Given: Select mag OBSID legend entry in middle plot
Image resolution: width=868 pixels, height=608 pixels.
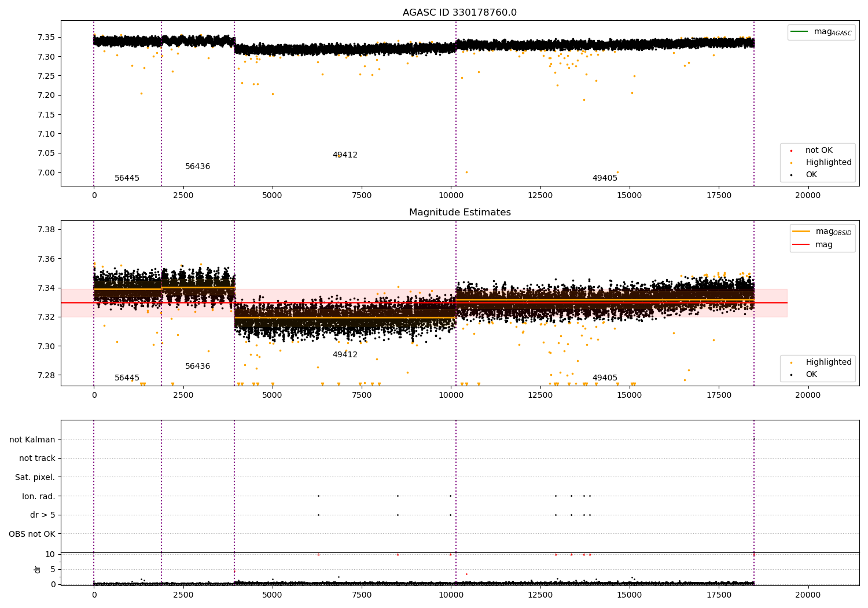Looking at the screenshot, I should pyautogui.click(x=822, y=232).
